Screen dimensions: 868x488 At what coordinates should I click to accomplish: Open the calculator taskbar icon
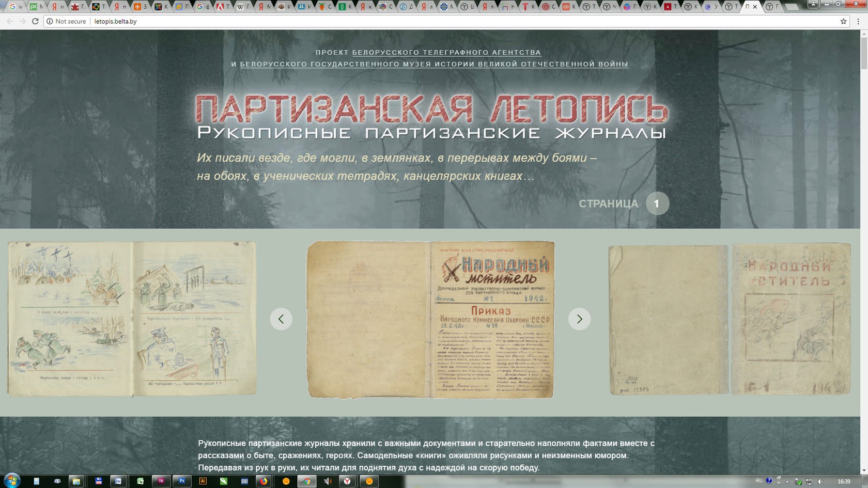36,481
